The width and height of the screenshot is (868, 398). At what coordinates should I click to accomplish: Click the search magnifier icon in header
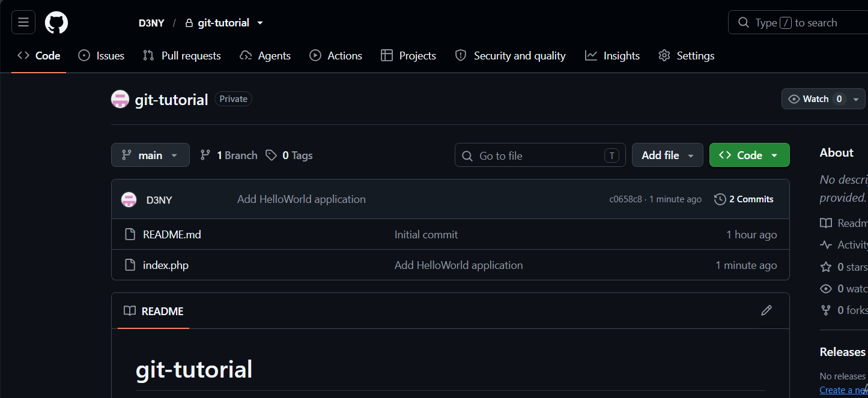pyautogui.click(x=744, y=23)
